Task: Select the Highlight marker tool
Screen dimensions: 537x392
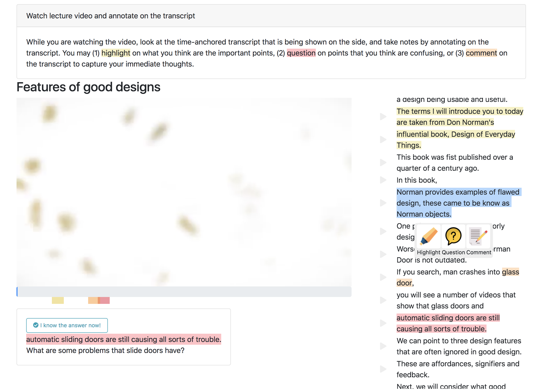Action: tap(428, 236)
